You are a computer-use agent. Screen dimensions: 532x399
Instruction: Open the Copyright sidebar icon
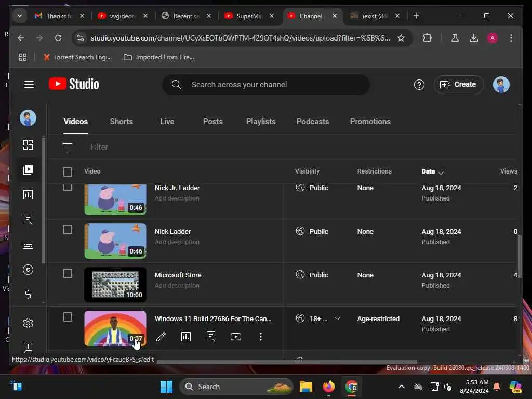tap(28, 270)
